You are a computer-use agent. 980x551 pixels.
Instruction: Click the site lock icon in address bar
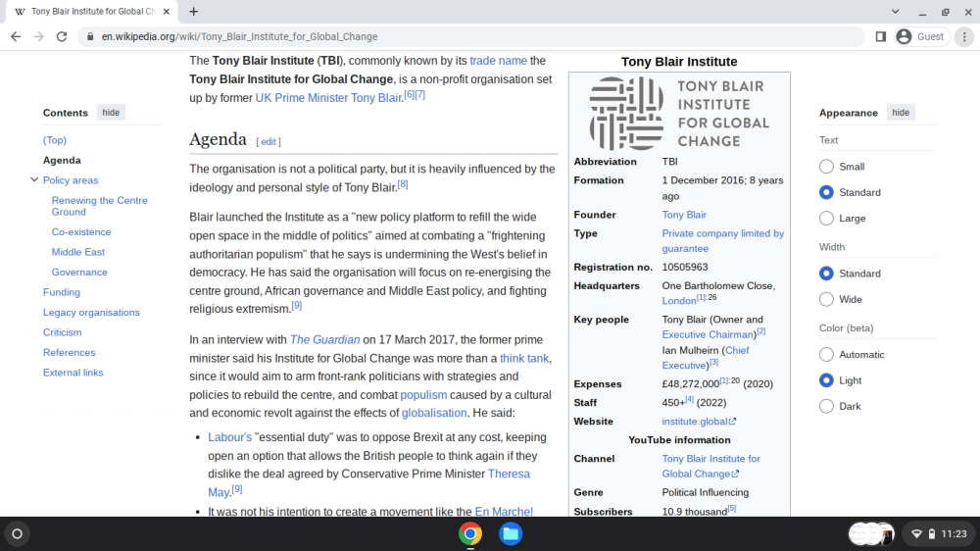coord(90,37)
